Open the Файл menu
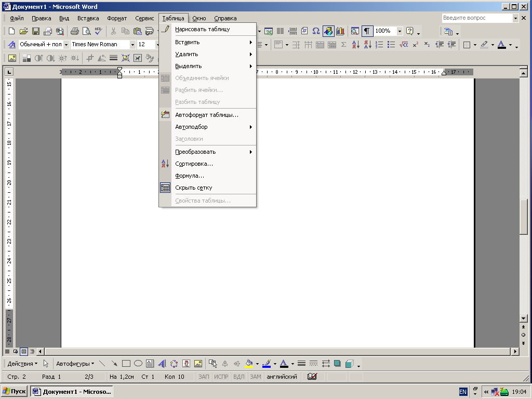The image size is (532, 399). (x=17, y=18)
